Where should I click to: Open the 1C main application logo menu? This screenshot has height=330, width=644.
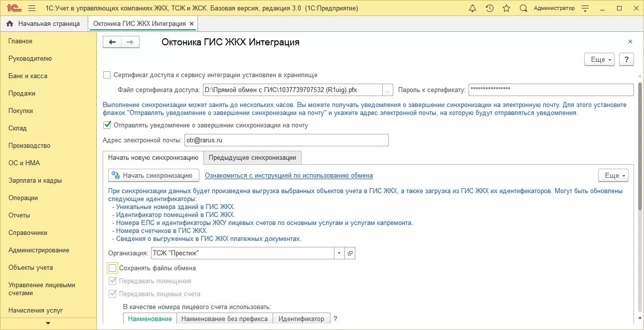14,8
